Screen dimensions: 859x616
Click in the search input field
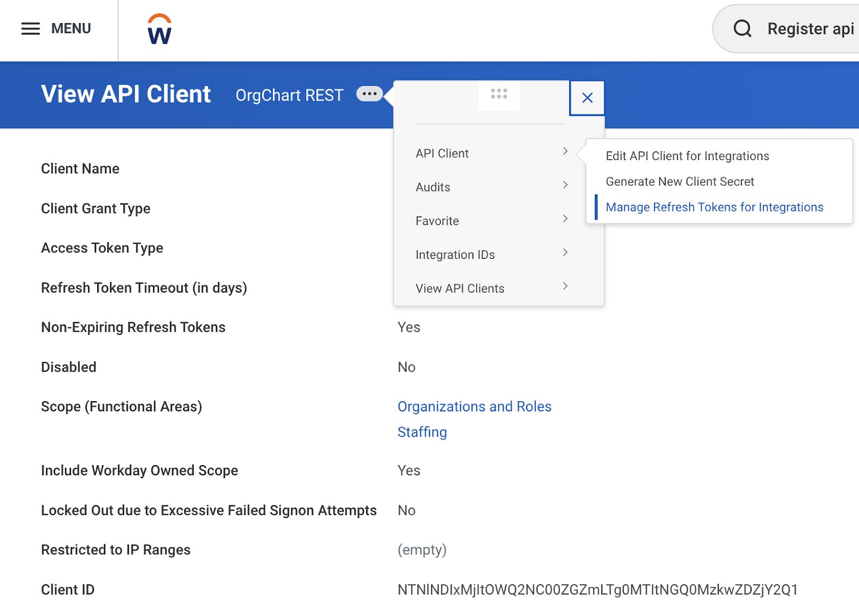tap(810, 28)
